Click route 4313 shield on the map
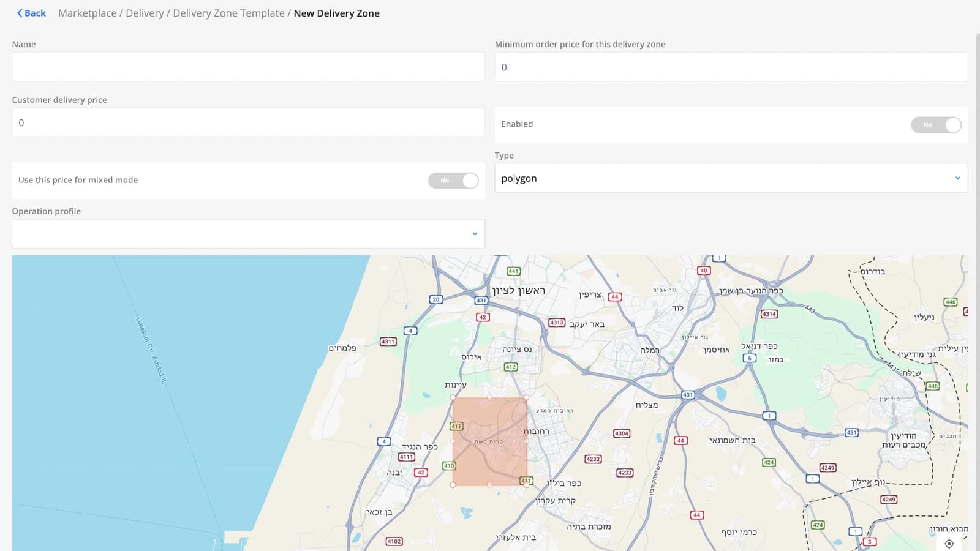Viewport: 980px width, 551px height. pyautogui.click(x=556, y=323)
